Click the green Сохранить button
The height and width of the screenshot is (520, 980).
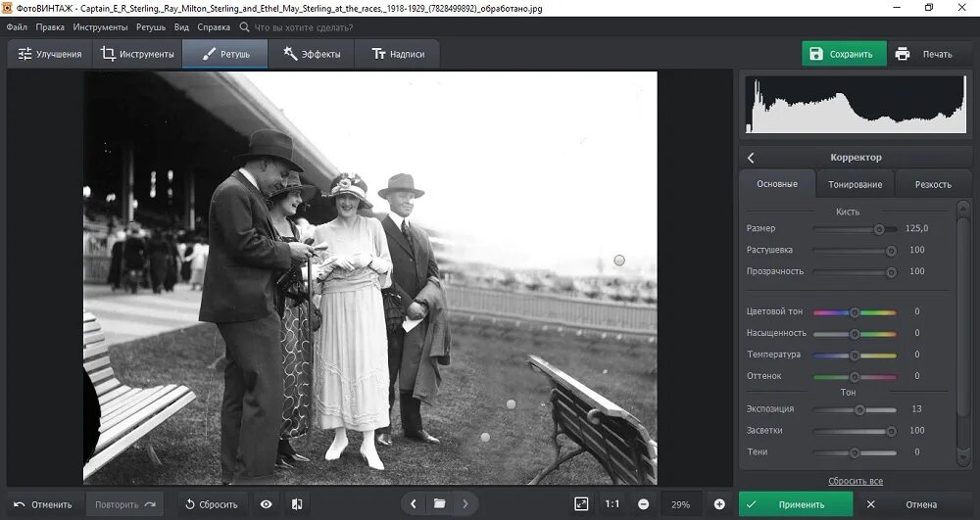(x=844, y=54)
